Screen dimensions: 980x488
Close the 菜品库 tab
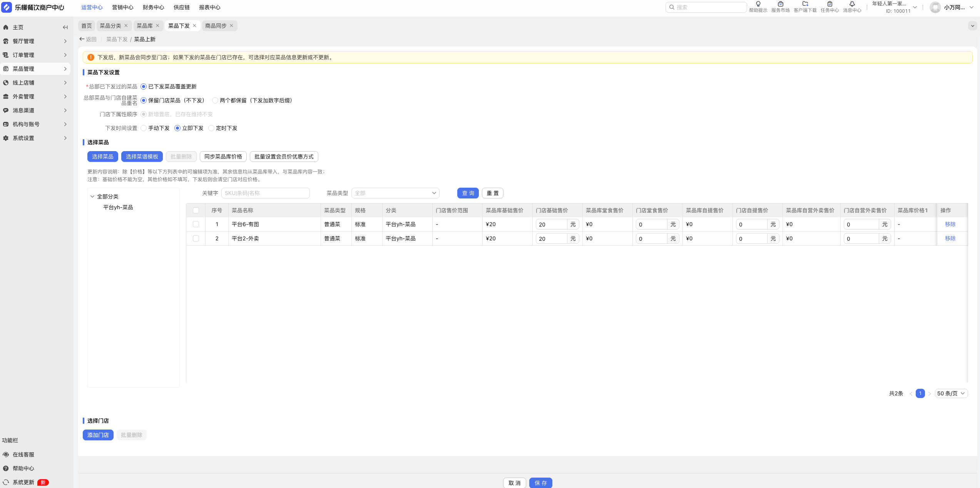[x=157, y=26]
